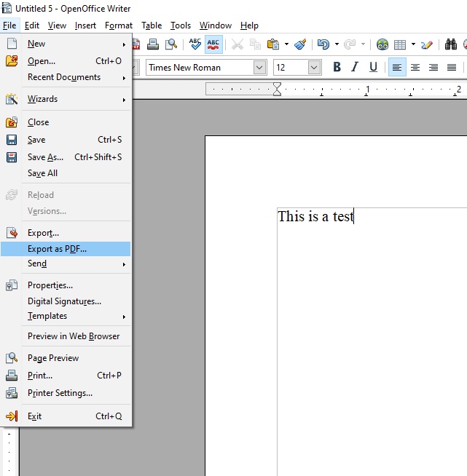
Task: Toggle Underline formatting
Action: 373,67
